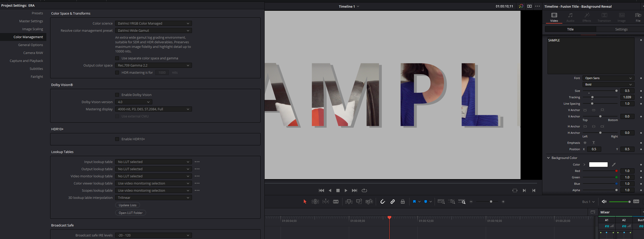The width and height of the screenshot is (644, 239).
Task: Apply underline emphasis icon
Action: tap(594, 143)
